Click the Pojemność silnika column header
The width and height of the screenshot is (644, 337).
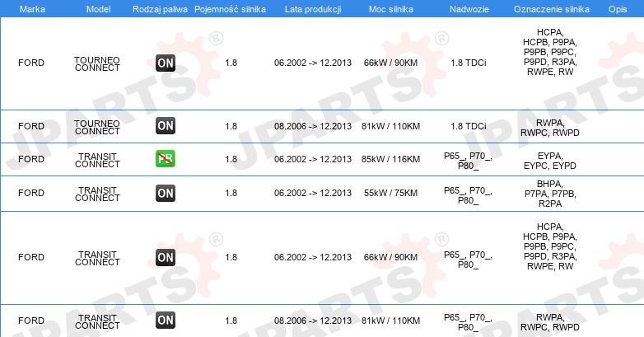pos(230,9)
